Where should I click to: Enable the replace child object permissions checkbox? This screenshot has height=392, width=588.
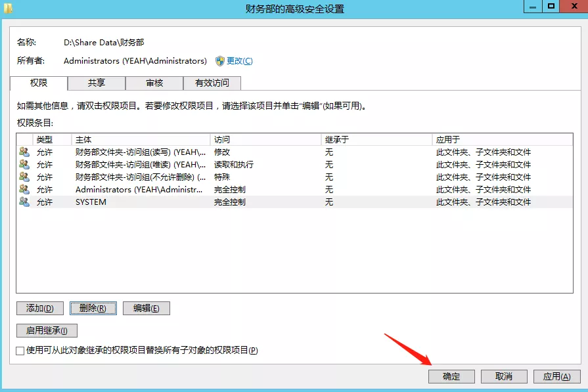pos(20,351)
